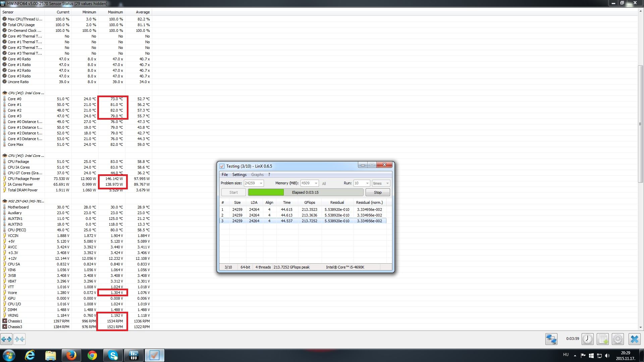The width and height of the screenshot is (644, 362).
Task: Open the Problem size dropdown
Action: click(261, 183)
